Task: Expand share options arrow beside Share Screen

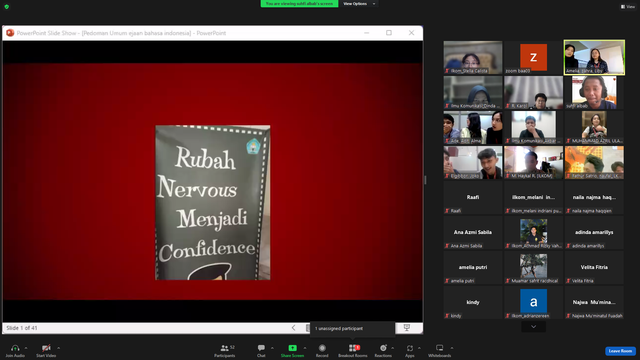Action: click(x=304, y=348)
